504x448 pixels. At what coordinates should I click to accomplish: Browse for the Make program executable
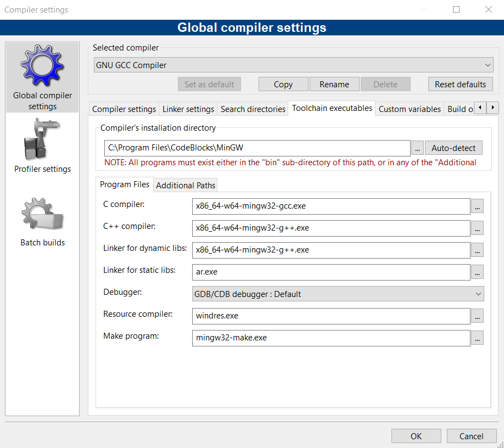click(477, 338)
